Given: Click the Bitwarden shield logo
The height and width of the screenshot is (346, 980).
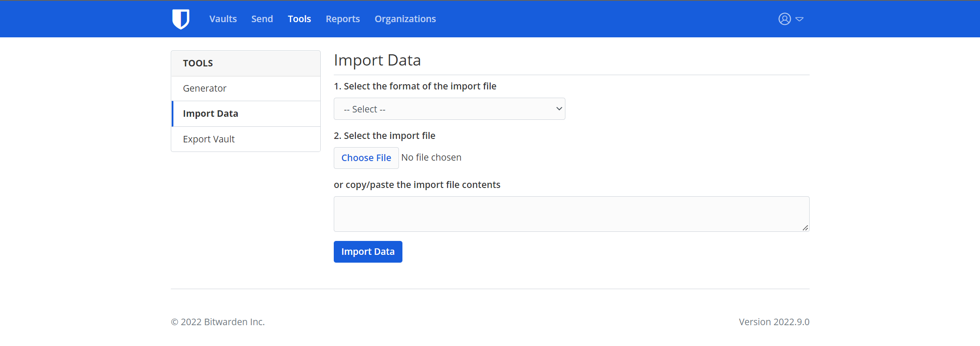Looking at the screenshot, I should (180, 19).
